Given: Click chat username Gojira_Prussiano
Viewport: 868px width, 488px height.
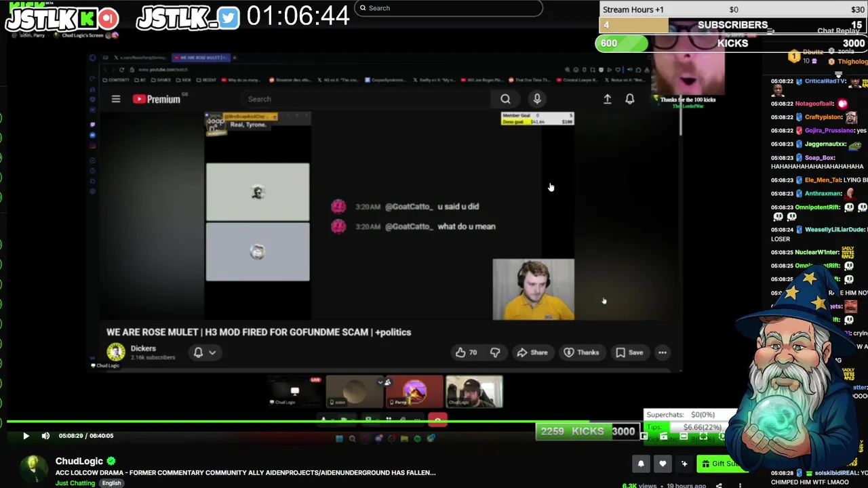Looking at the screenshot, I should [x=829, y=131].
